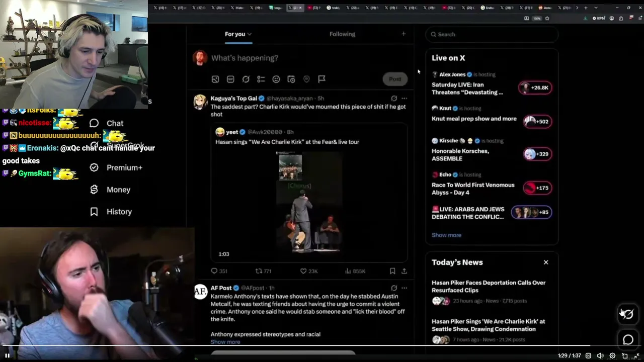
Task: Share the Kaguya's Top Gal post
Action: [404, 271]
